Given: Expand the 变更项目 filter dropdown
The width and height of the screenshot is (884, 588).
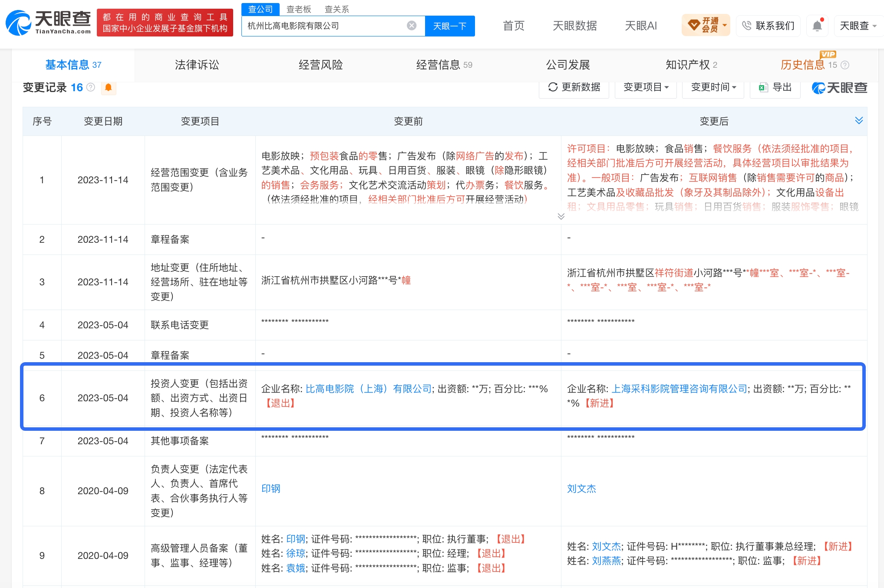Looking at the screenshot, I should [646, 87].
